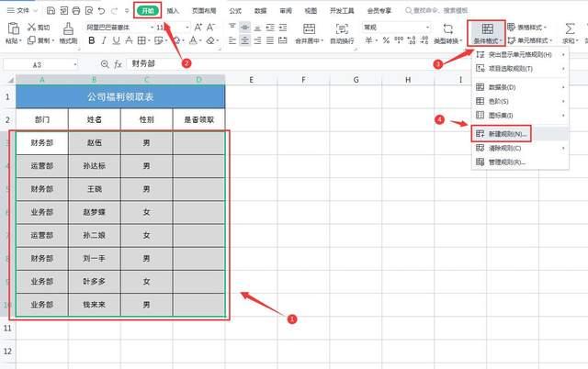
Task: Switch to the Insert (插入) tab
Action: 173,11
